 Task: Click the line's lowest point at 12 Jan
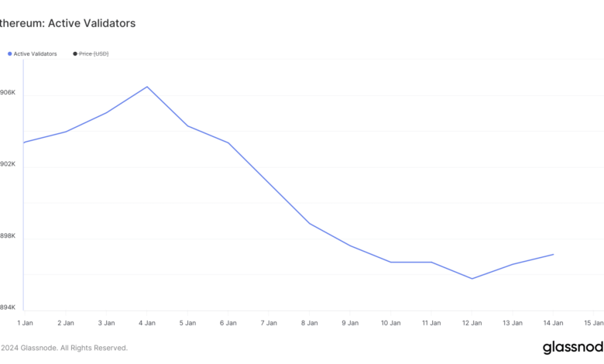point(472,279)
